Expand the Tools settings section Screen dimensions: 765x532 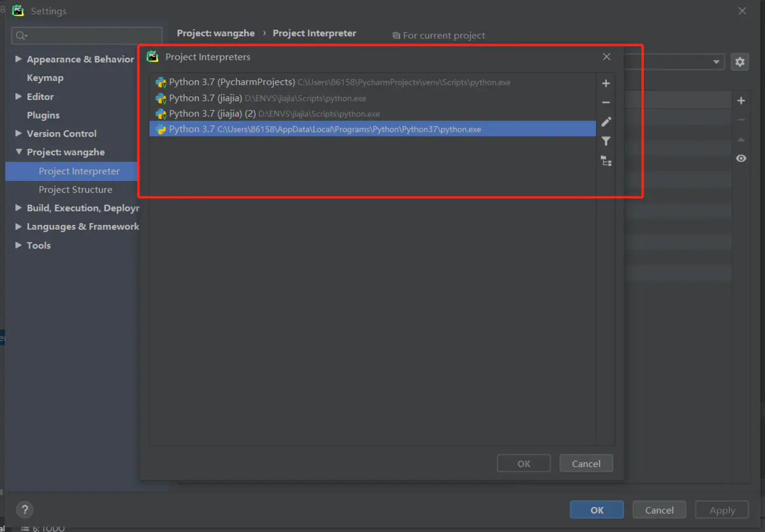pos(18,245)
